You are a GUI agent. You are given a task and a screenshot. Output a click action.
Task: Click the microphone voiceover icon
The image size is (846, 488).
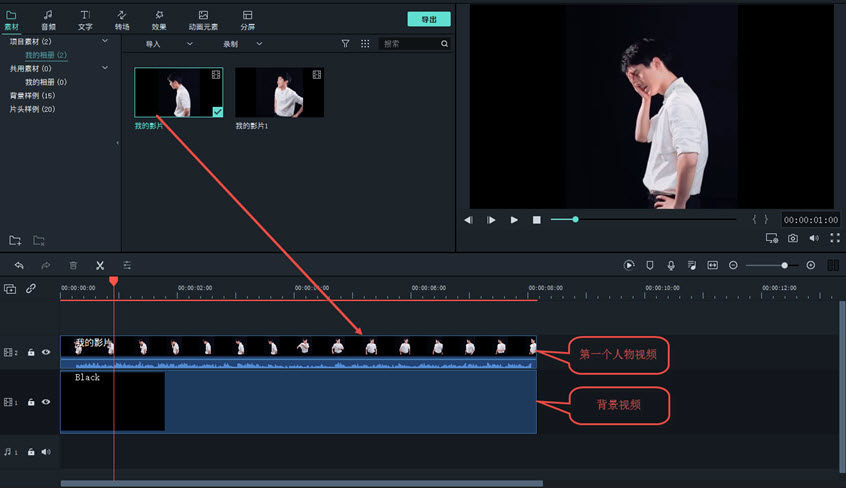[670, 265]
